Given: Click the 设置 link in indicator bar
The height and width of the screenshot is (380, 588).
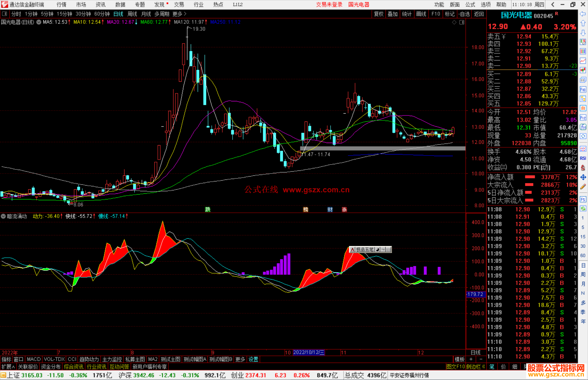Looking at the screenshot, I should pyautogui.click(x=253, y=359).
